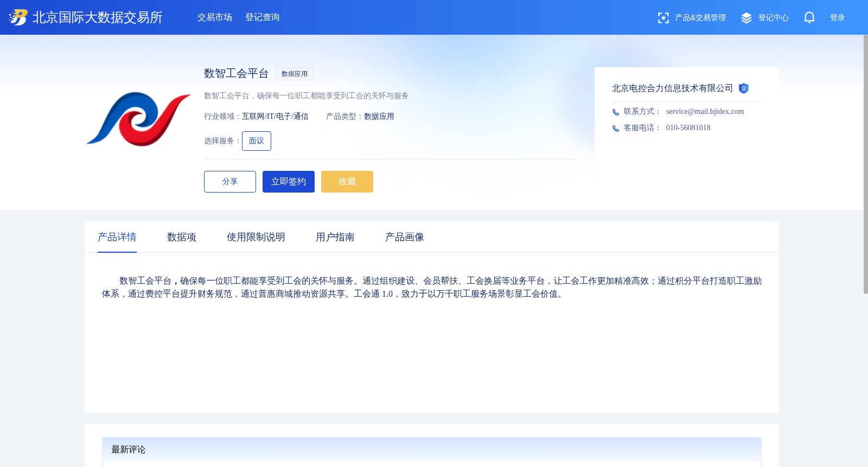Click the 数据应用 tag next to title

tap(295, 74)
